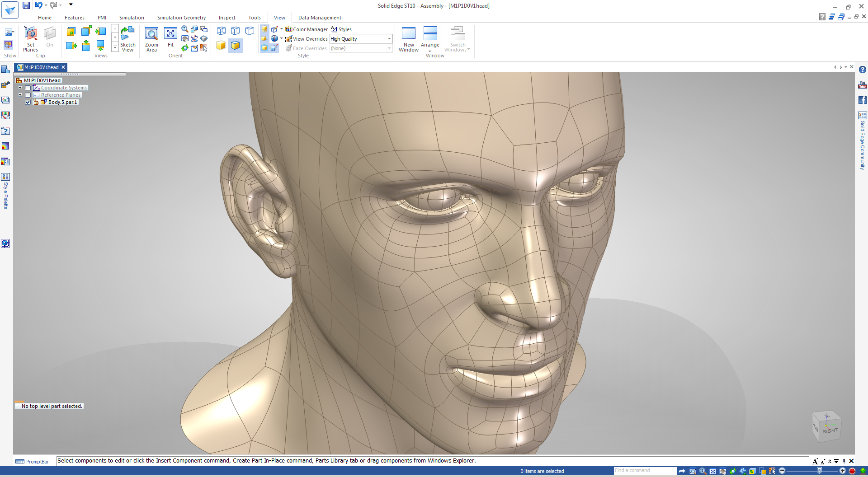
Task: Switch to the Home ribbon tab
Action: click(44, 18)
